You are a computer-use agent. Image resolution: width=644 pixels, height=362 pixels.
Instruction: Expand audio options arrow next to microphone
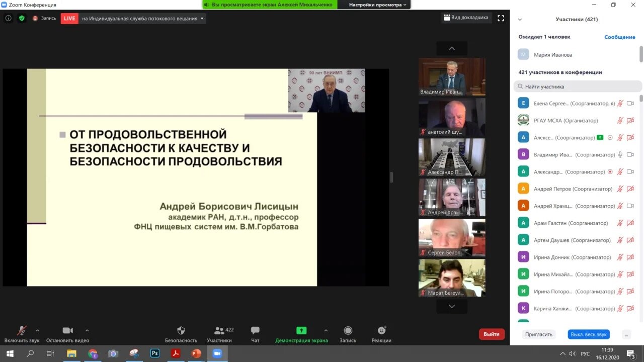coord(37,330)
